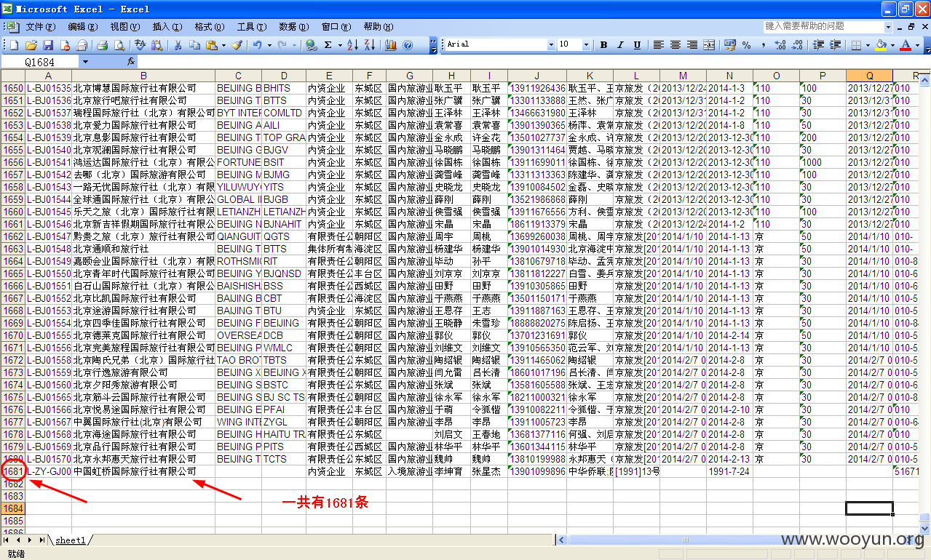Viewport: 931px width, 560px height.
Task: Cut the selection with the scissors icon
Action: click(x=177, y=45)
